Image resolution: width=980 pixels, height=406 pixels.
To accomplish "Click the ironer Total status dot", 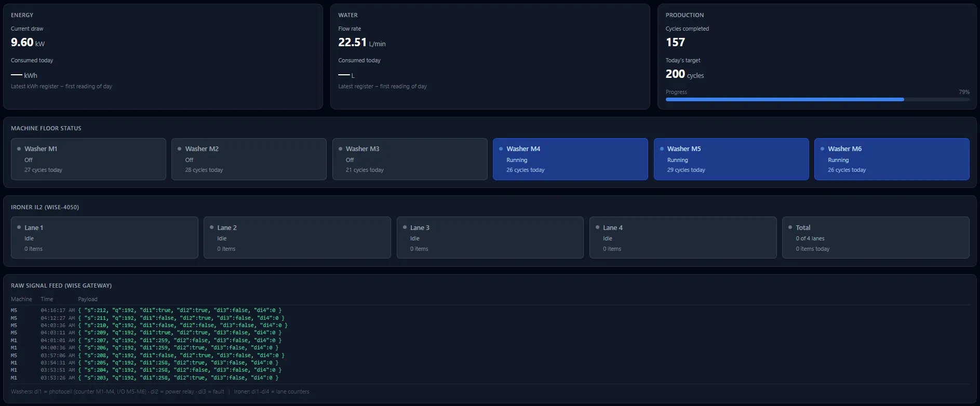I will point(790,227).
